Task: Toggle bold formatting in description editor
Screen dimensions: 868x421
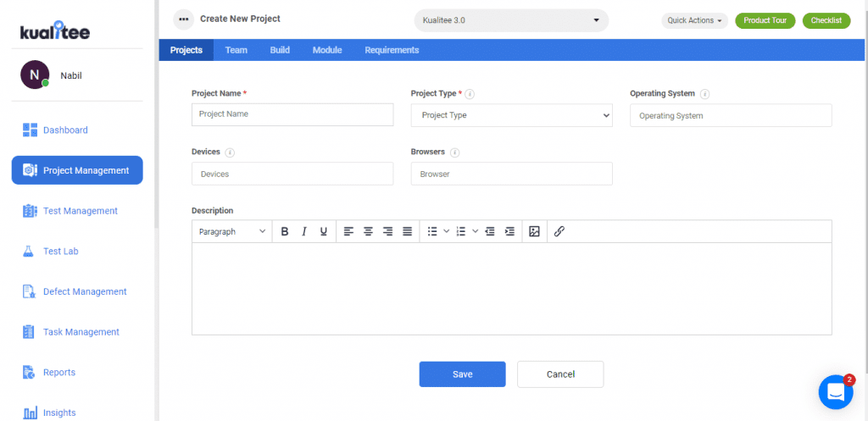Action: point(285,232)
